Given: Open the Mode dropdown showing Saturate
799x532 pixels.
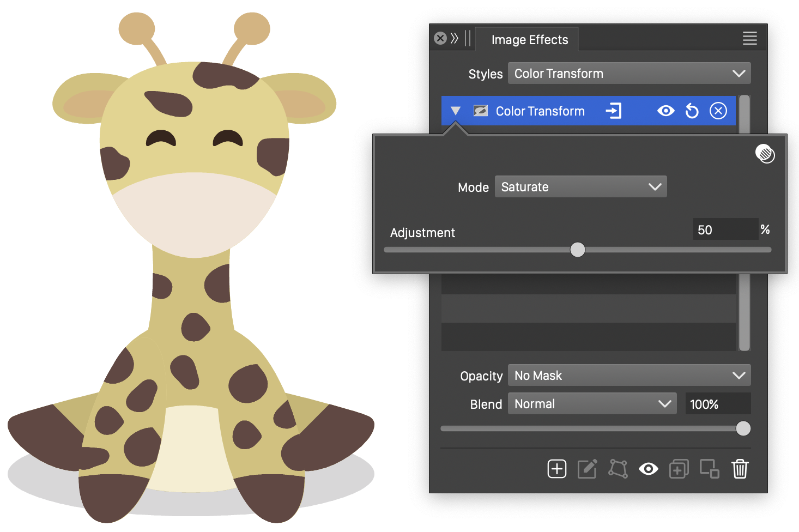Looking at the screenshot, I should (x=580, y=187).
